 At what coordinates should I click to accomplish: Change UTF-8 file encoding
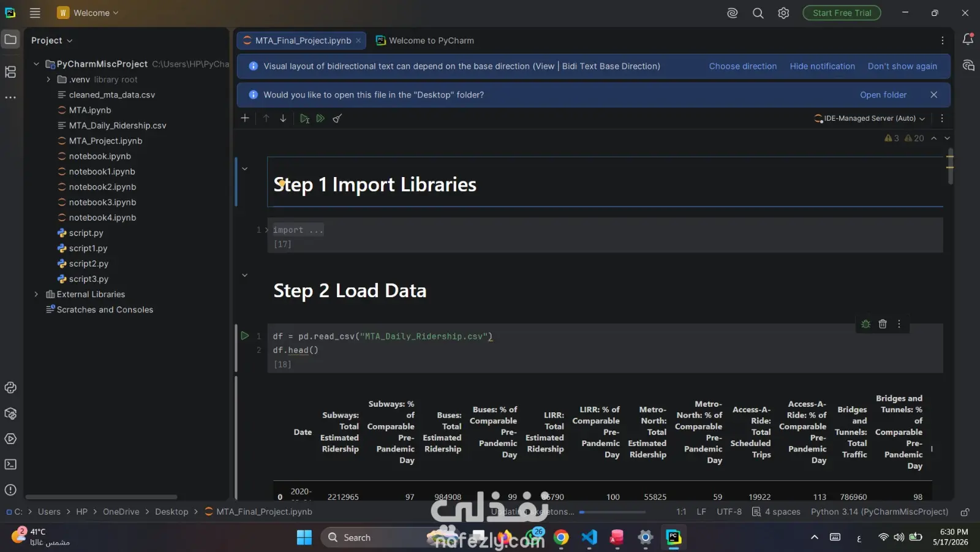click(729, 512)
